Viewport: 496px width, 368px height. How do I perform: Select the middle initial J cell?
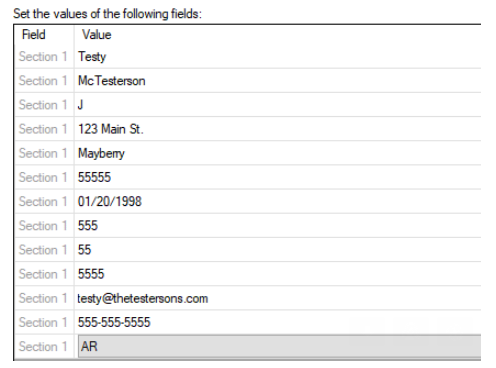[x=278, y=105]
